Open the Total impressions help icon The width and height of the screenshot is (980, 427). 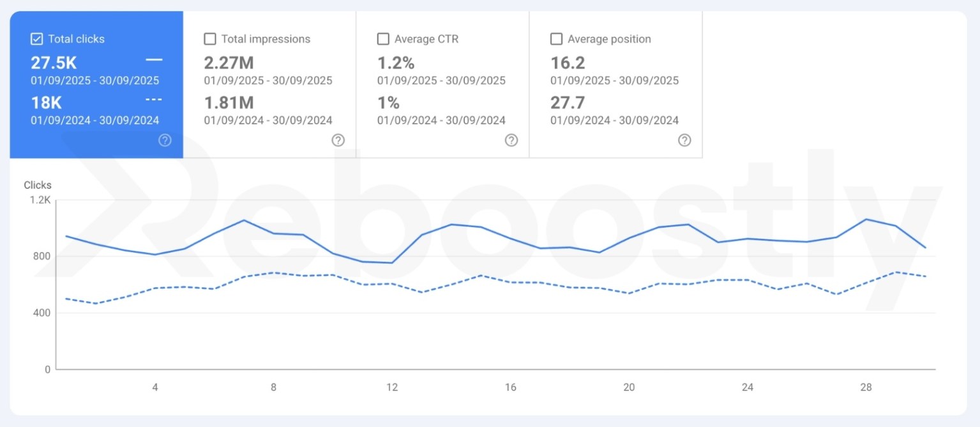coord(338,140)
